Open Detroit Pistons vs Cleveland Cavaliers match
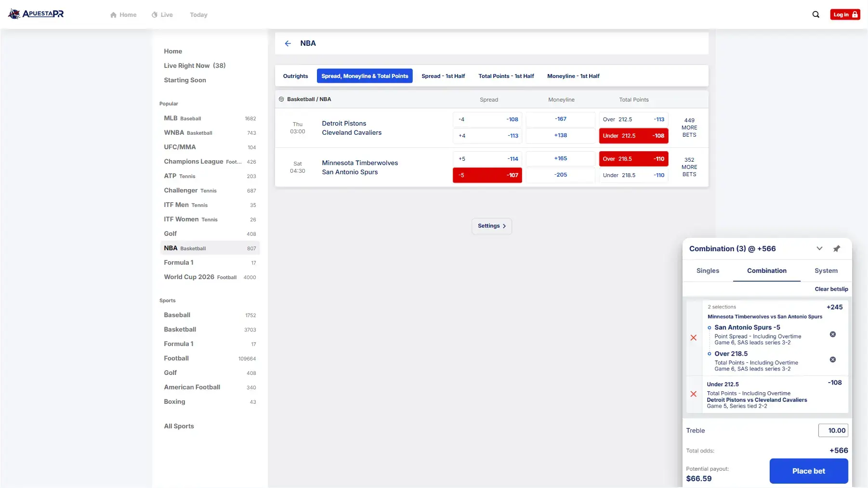Screen dimensions: 868x488 (x=352, y=128)
